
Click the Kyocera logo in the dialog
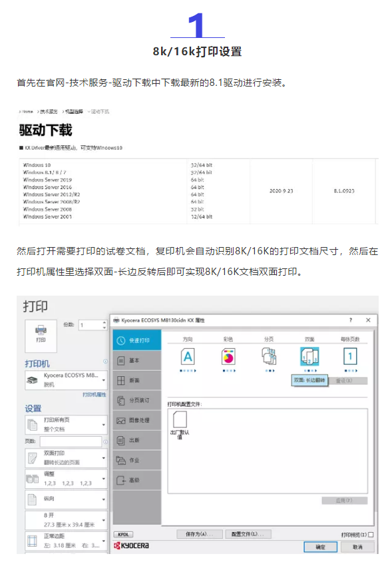(131, 545)
